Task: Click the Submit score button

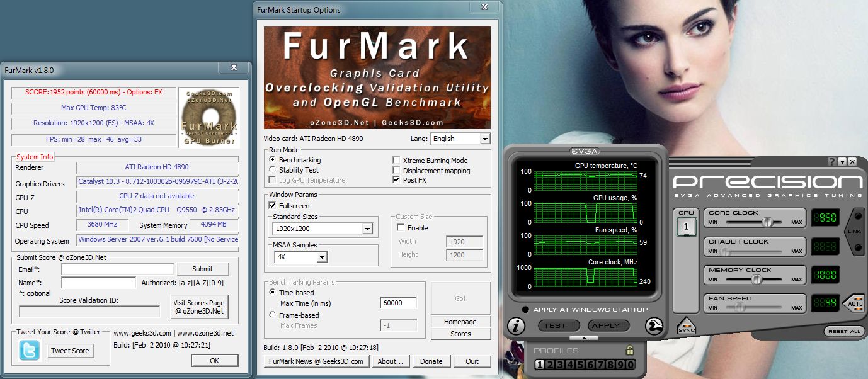Action: point(202,269)
